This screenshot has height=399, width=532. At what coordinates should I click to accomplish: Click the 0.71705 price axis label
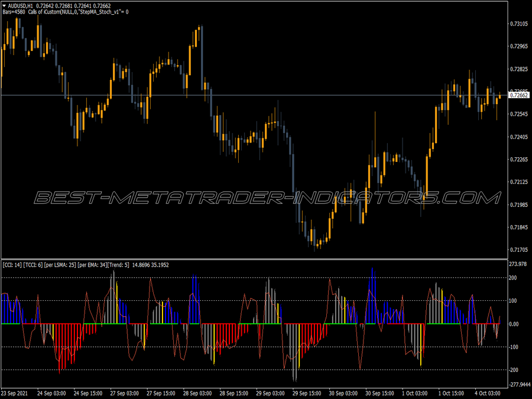519,250
